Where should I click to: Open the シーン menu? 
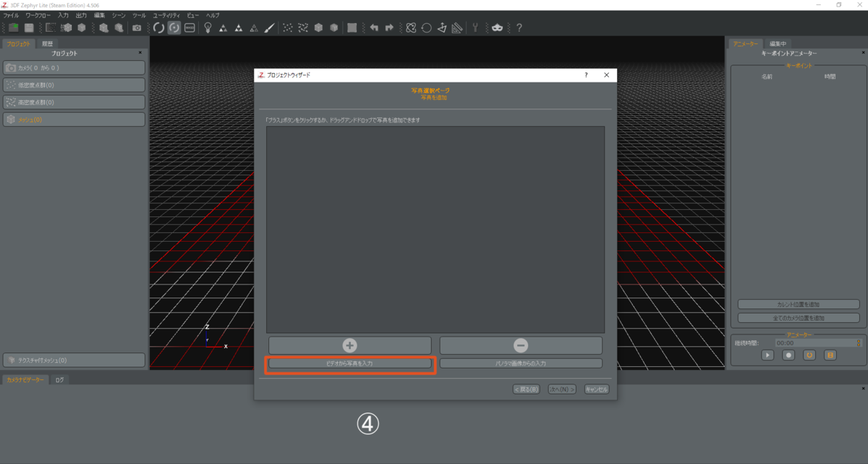(x=119, y=15)
